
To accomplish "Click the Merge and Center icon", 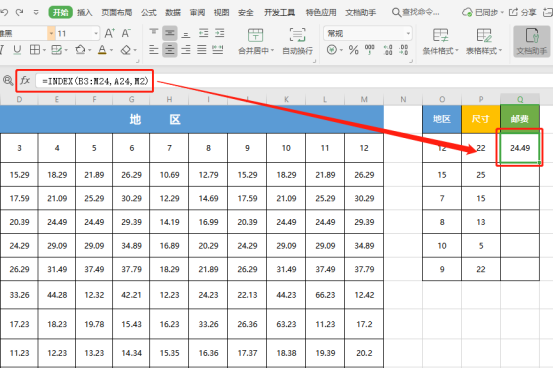I will (x=255, y=36).
